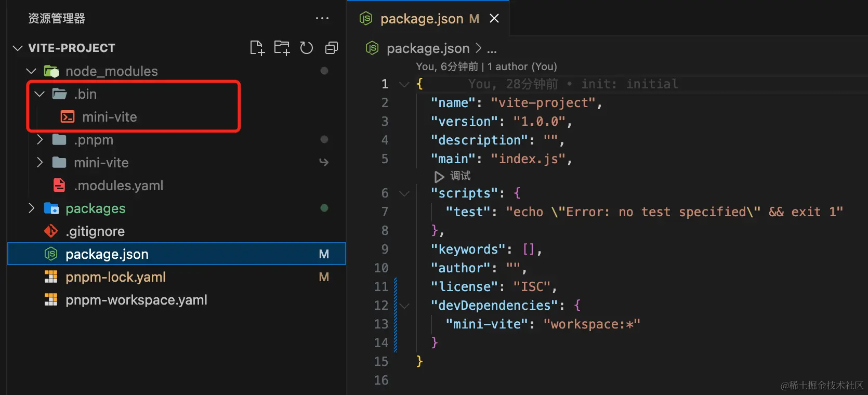868x395 pixels.
Task: Expand the packages folder
Action: tap(31, 208)
